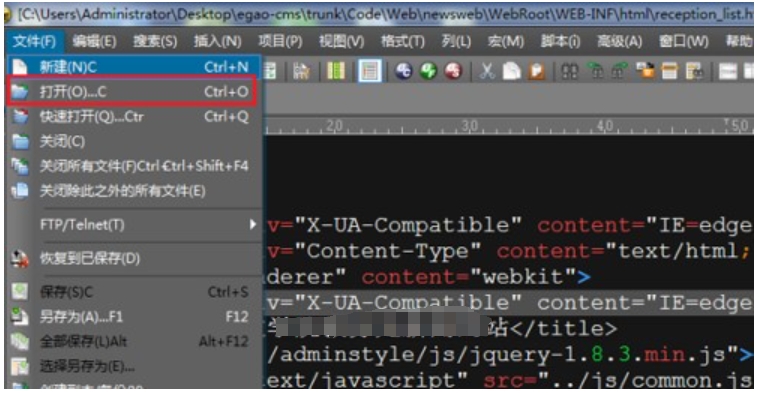Click the ruler at column 40
This screenshot has width=759, height=393.
pyautogui.click(x=605, y=125)
